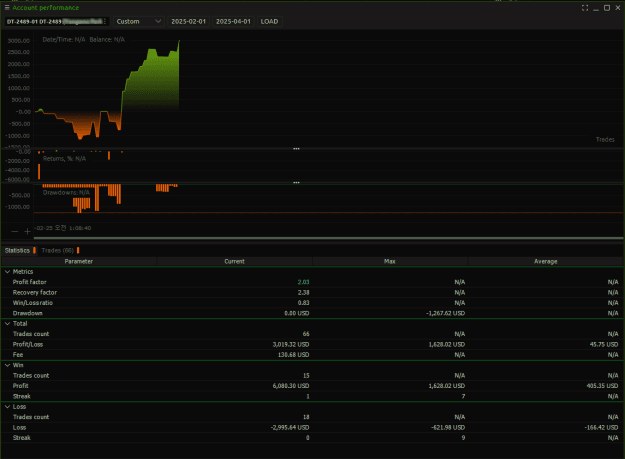Image resolution: width=625 pixels, height=459 pixels.
Task: Select average loss -166.42 USD
Action: pos(601,428)
